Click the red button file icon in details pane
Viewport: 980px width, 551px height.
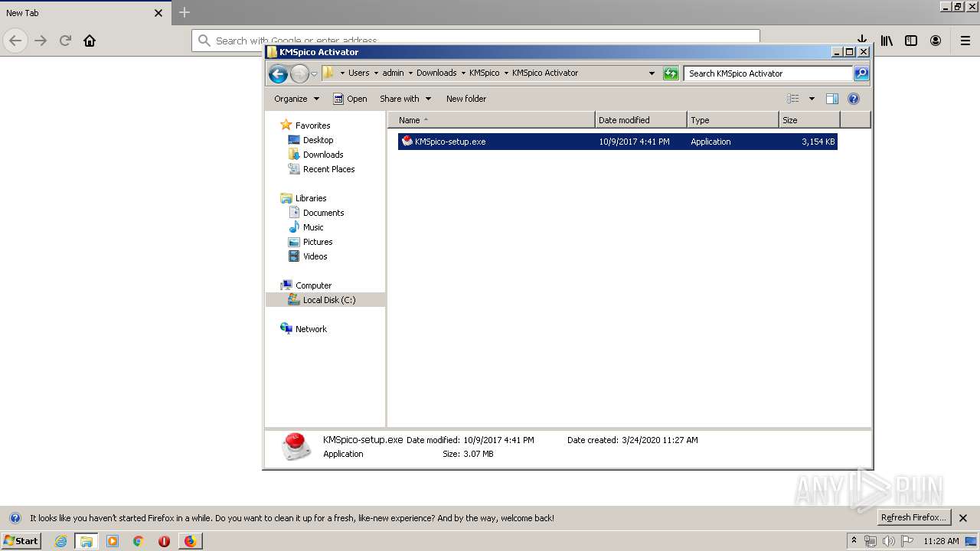point(296,447)
